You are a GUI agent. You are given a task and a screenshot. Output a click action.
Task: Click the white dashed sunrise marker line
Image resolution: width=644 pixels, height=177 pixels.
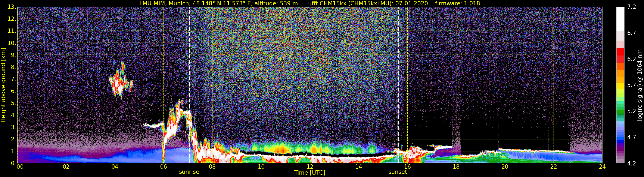[189, 85]
